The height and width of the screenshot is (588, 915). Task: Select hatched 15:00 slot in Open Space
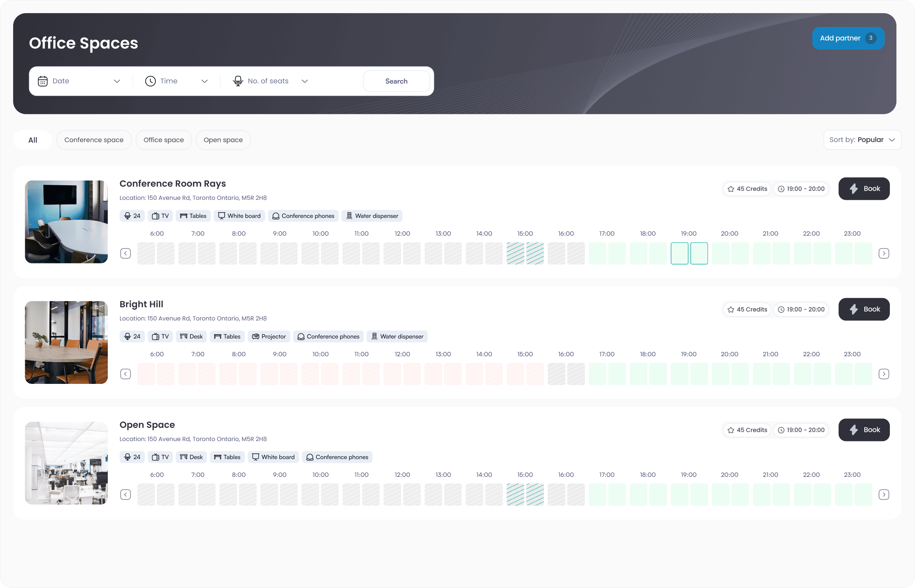(515, 494)
